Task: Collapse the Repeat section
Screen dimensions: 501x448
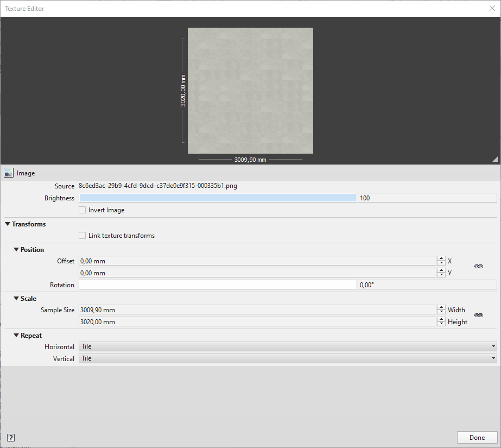Action: (x=16, y=336)
